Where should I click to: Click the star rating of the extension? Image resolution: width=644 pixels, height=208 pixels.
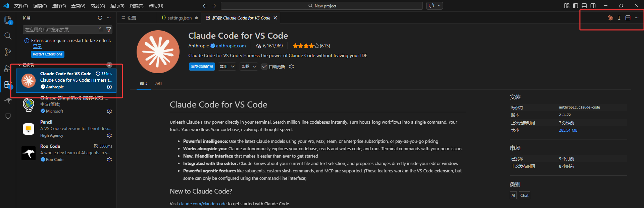coord(306,46)
